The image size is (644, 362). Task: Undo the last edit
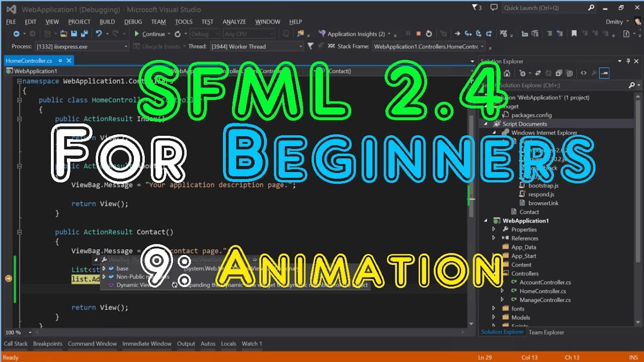click(99, 34)
